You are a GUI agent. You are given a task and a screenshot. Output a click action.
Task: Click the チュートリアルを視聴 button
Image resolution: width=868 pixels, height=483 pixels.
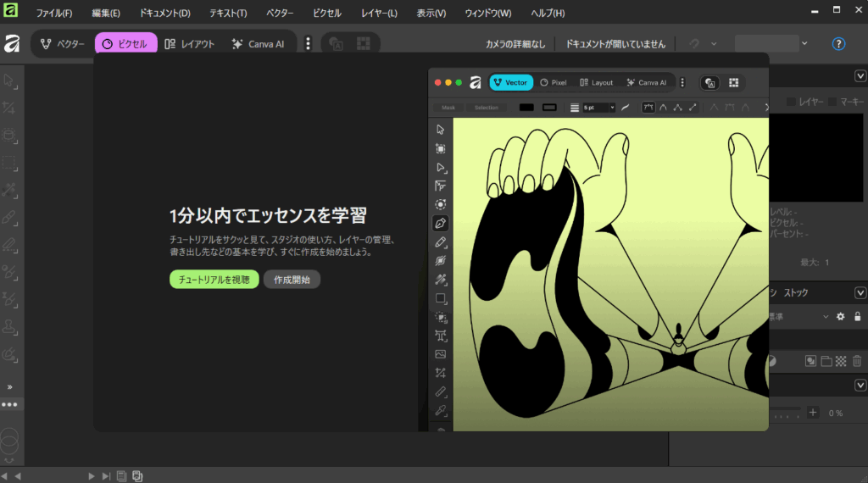(214, 280)
